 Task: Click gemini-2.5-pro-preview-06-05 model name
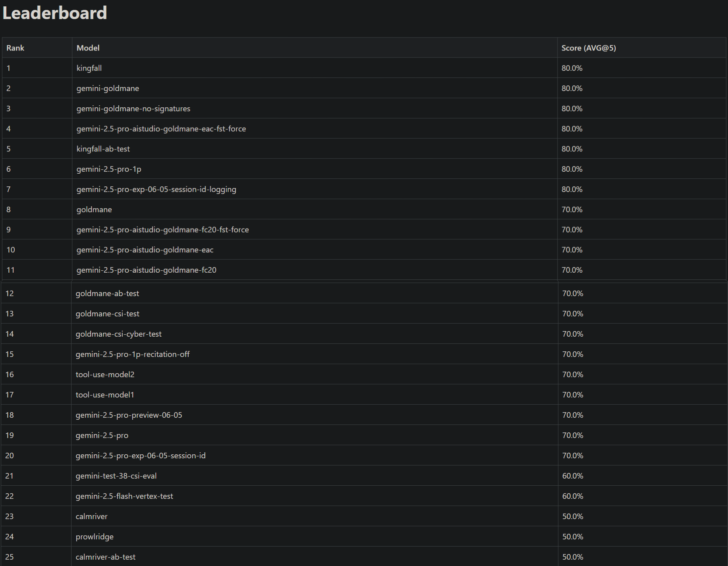129,415
